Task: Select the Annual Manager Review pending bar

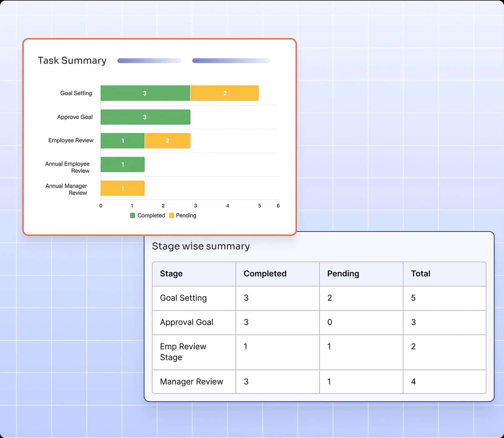Action: click(122, 188)
